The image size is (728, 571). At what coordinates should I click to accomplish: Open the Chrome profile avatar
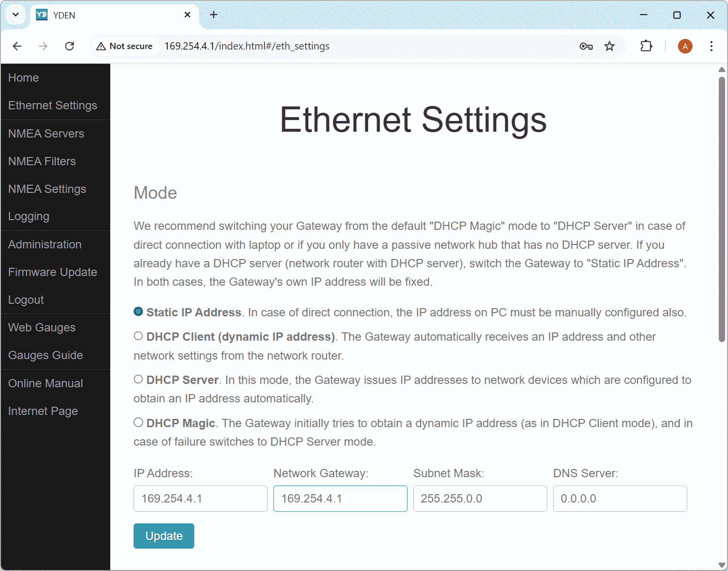[x=685, y=46]
